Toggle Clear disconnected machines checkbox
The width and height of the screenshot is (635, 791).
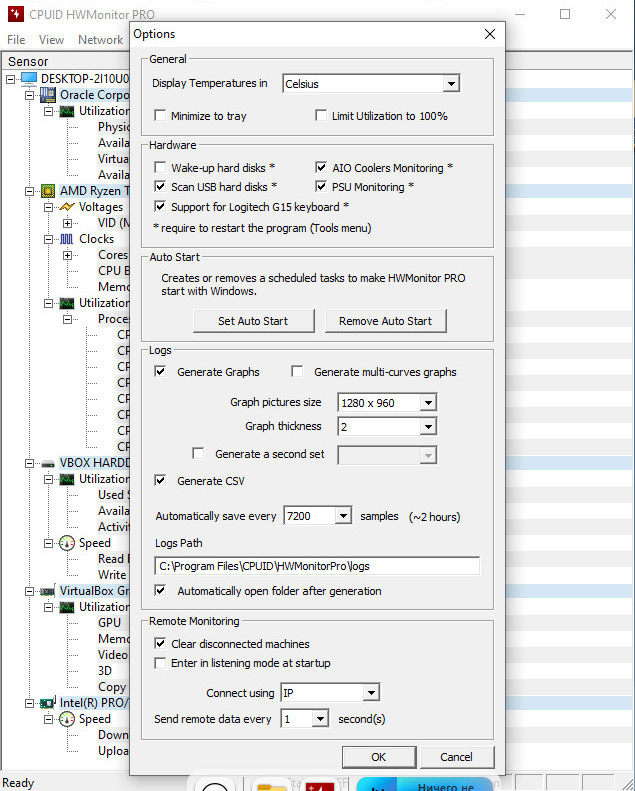(160, 644)
